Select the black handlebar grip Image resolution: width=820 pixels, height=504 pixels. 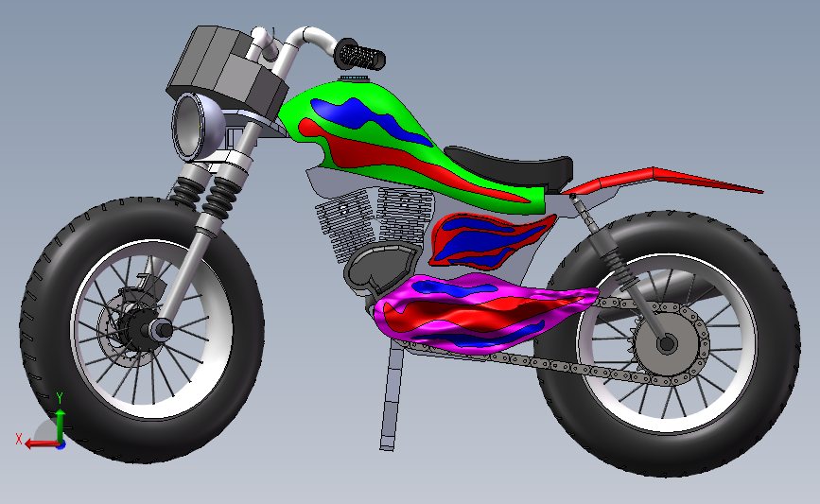359,55
